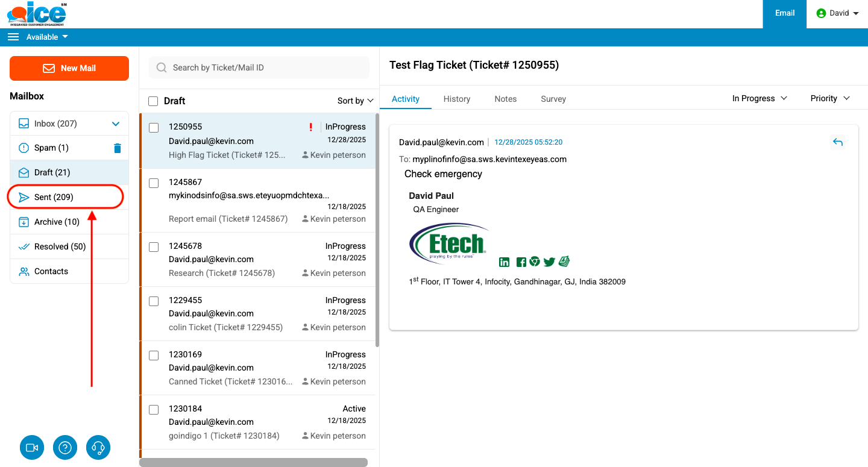Open the In Progress status dropdown
This screenshot has width=868, height=467.
pos(759,98)
